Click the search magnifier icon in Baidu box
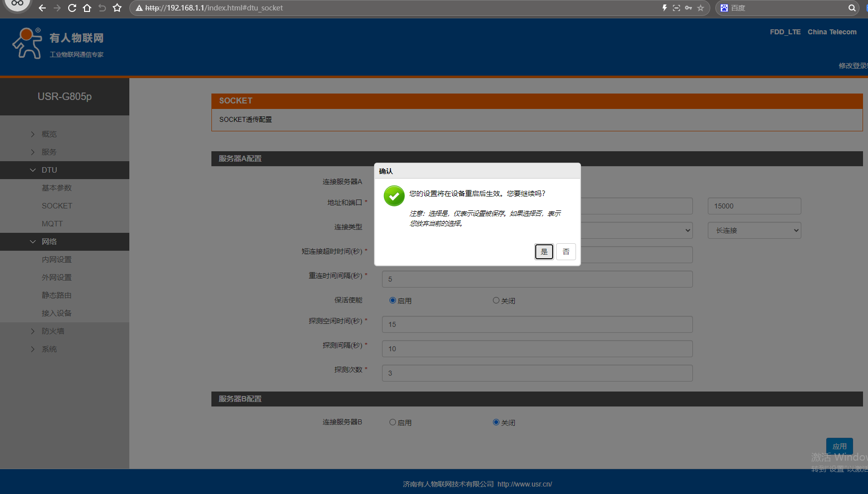 pos(852,8)
